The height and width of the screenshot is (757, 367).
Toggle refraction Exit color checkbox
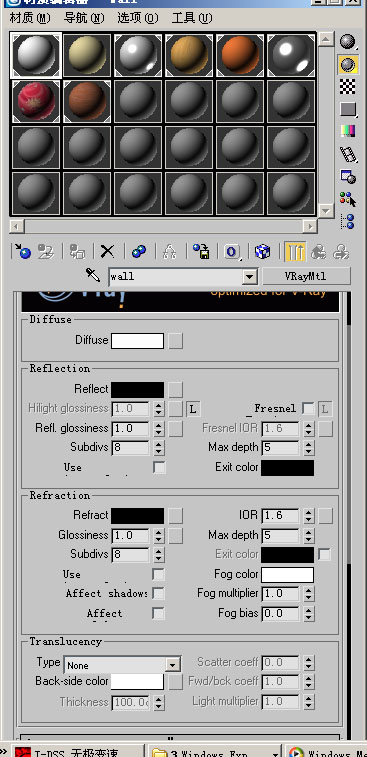[x=325, y=554]
